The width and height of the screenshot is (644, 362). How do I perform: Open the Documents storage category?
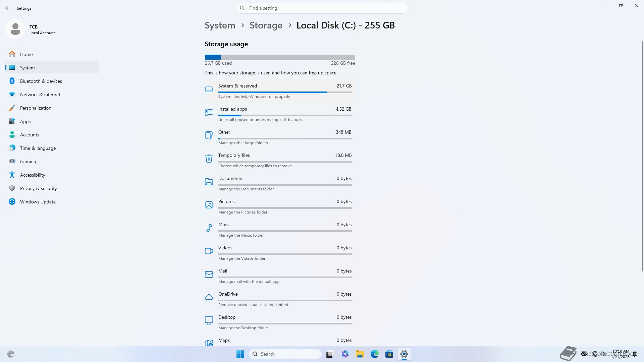[x=280, y=183]
